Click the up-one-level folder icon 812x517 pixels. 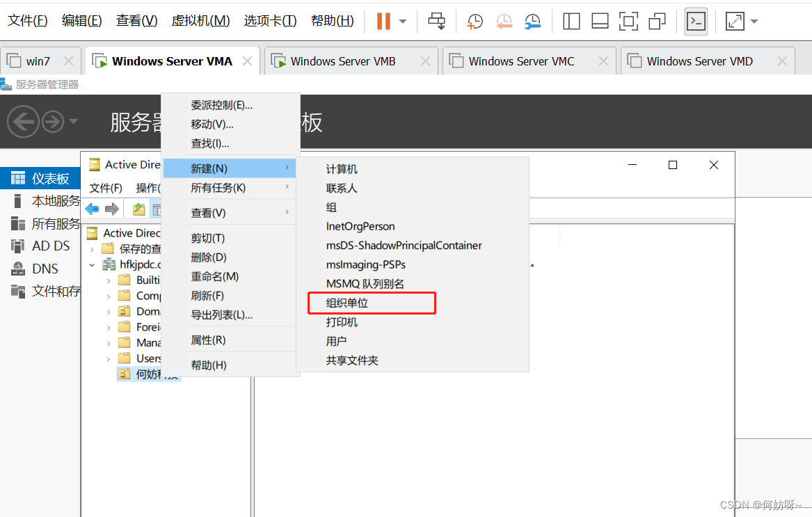[139, 209]
